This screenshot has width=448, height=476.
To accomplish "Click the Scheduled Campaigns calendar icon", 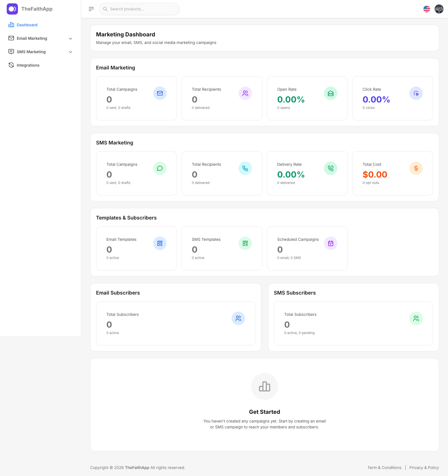I will [331, 243].
